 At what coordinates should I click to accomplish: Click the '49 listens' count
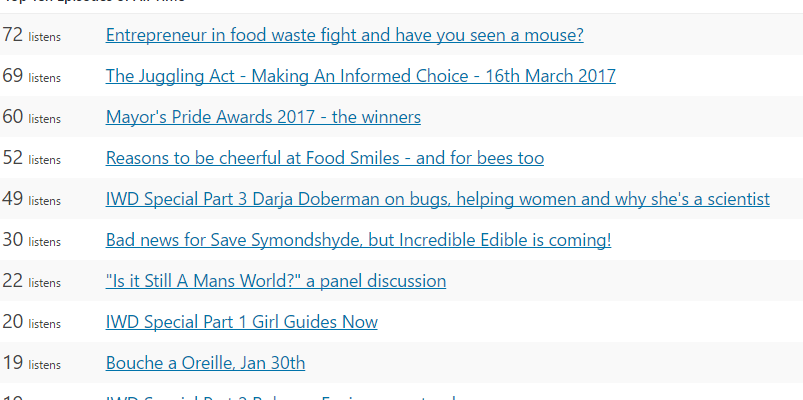32,199
